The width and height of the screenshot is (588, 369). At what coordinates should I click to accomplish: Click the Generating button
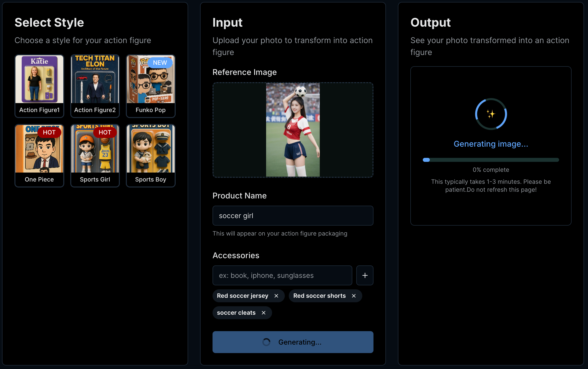(x=293, y=342)
